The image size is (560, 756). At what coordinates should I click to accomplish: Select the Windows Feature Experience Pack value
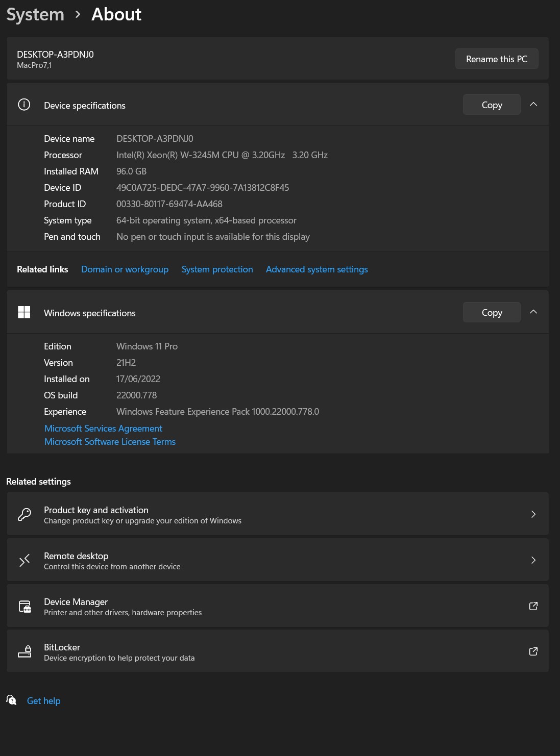(217, 412)
